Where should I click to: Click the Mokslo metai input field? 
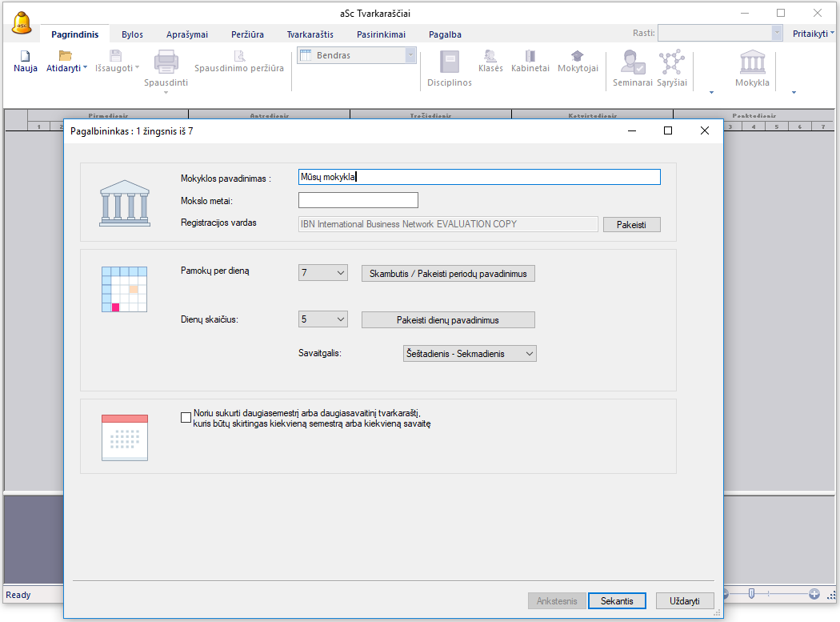click(358, 200)
